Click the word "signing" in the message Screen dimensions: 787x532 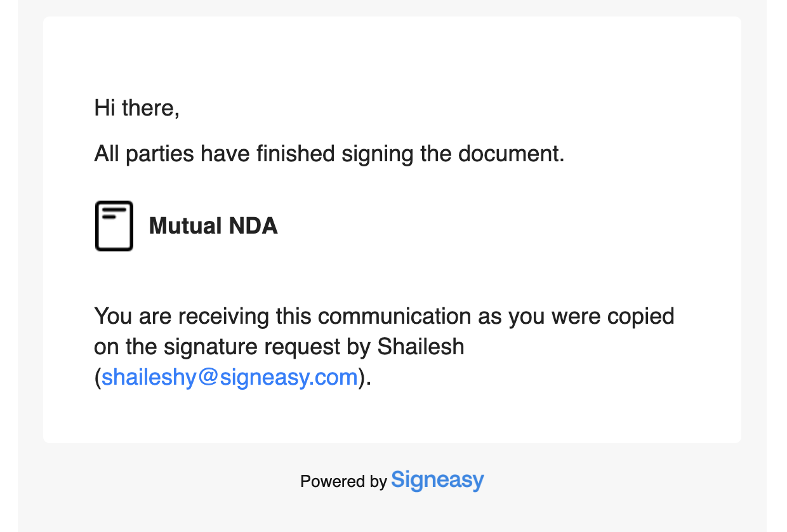(x=377, y=154)
